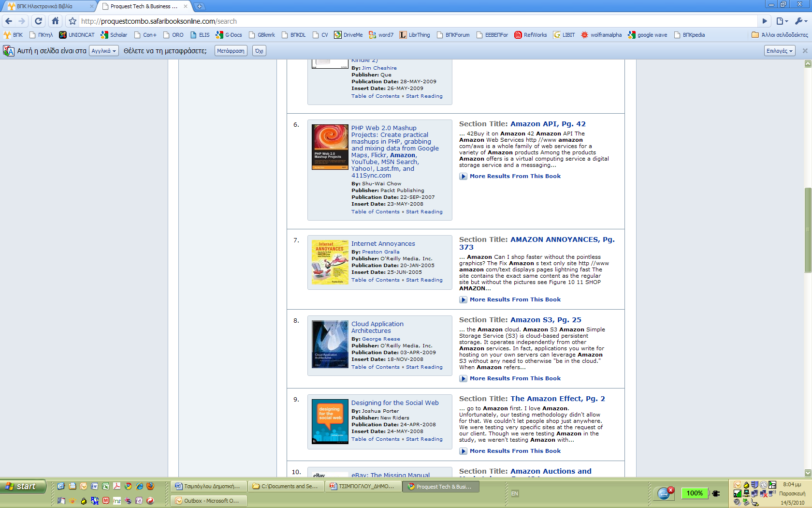Viewport: 812px width, 508px height.
Task: Open Outbox - Microsoft Outlook taskbar button
Action: click(209, 501)
